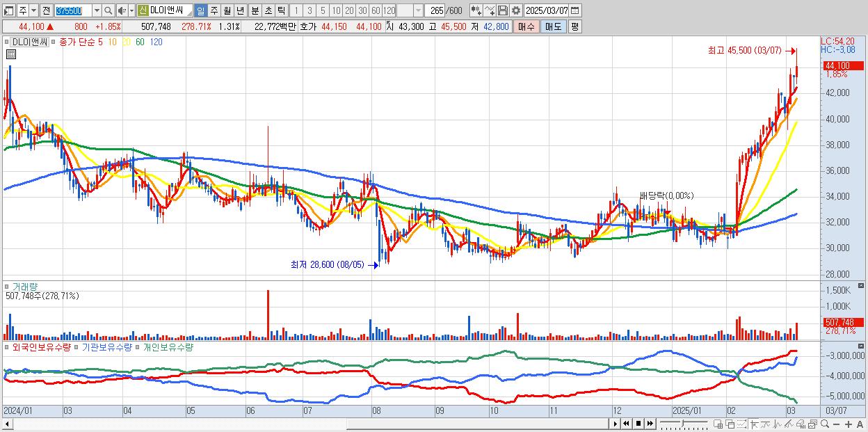Stop chart replay

pos(638,424)
